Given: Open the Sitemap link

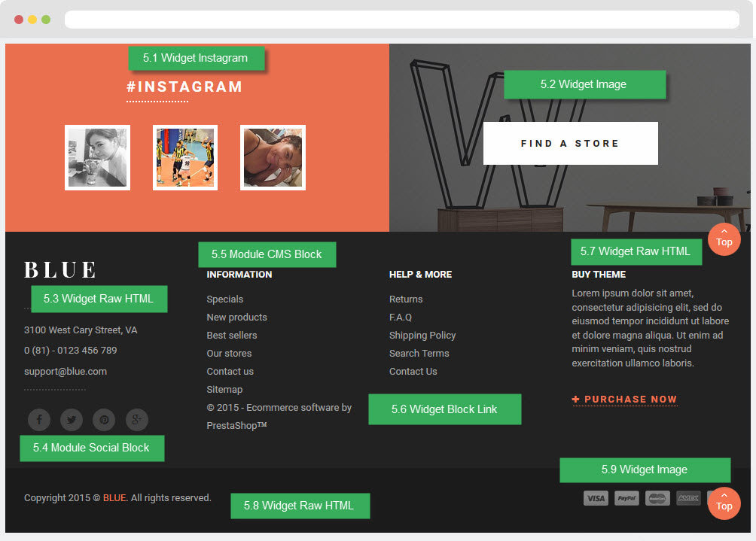Looking at the screenshot, I should click(224, 389).
